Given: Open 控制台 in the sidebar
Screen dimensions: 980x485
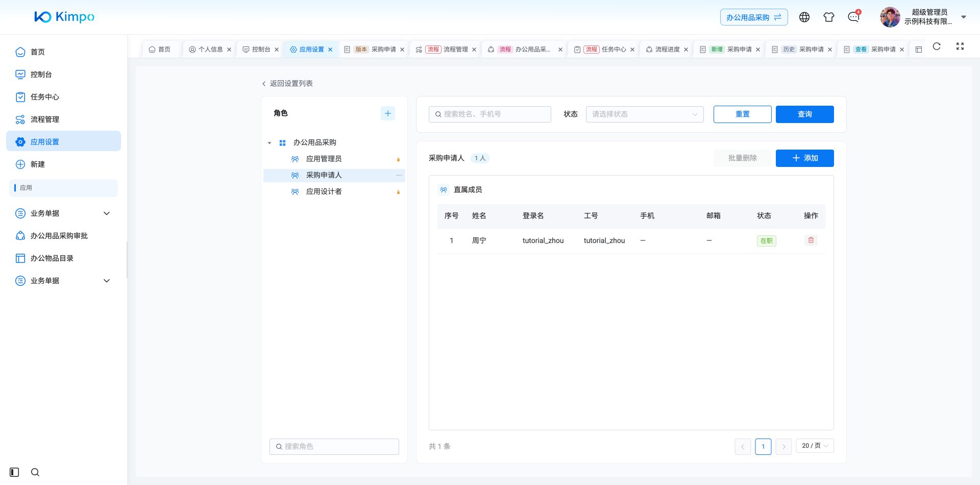Looking at the screenshot, I should 63,75.
